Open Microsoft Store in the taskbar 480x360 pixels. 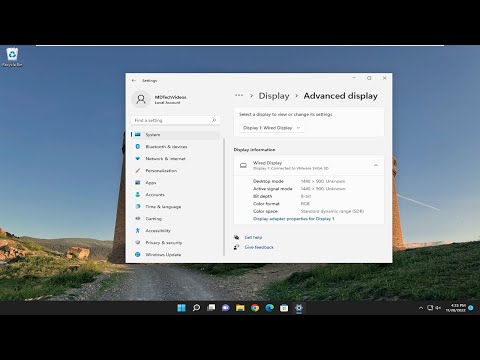coord(284,308)
